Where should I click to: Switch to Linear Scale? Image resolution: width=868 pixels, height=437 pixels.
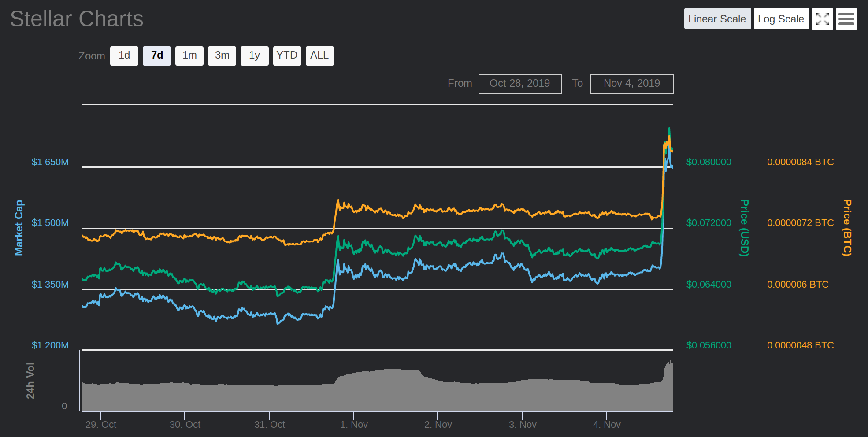717,19
